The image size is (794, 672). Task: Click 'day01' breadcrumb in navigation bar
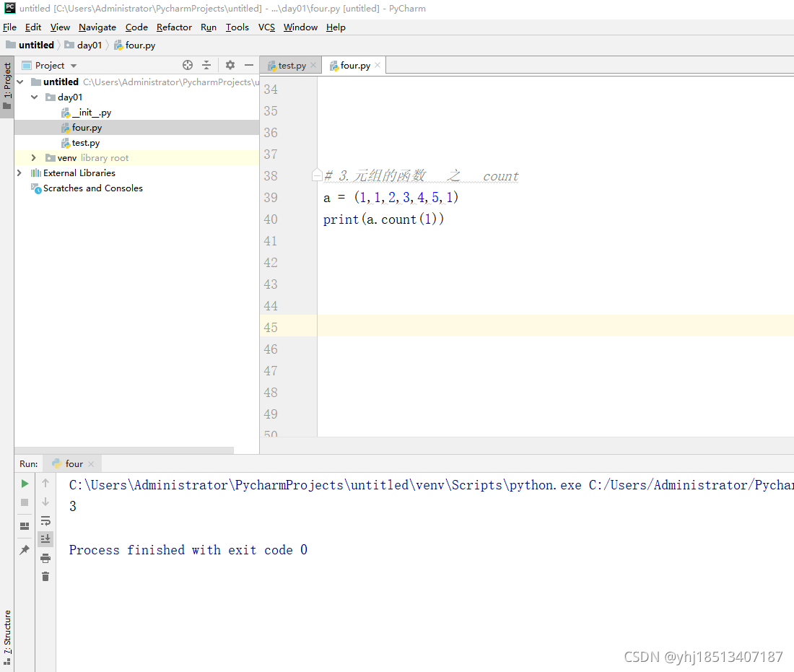[x=84, y=45]
